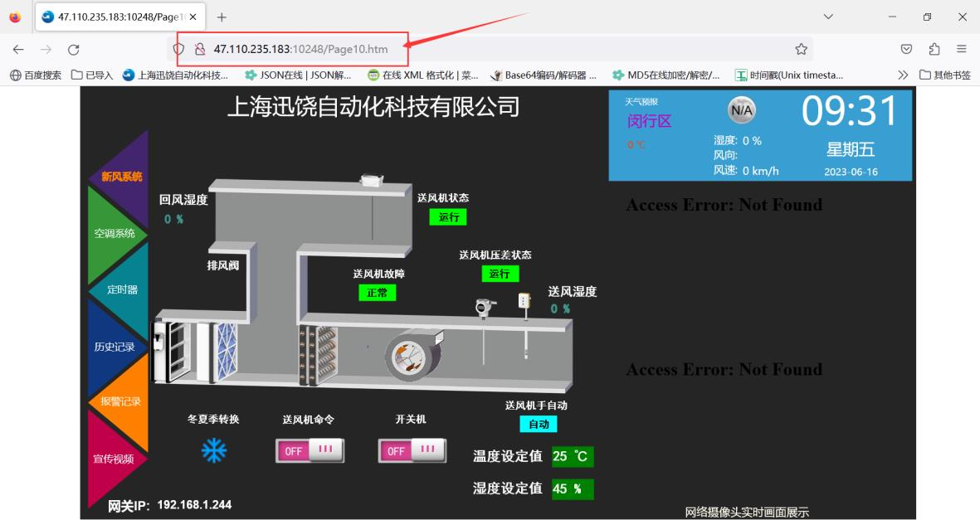Click the 2023-06-16 date text

(x=851, y=172)
